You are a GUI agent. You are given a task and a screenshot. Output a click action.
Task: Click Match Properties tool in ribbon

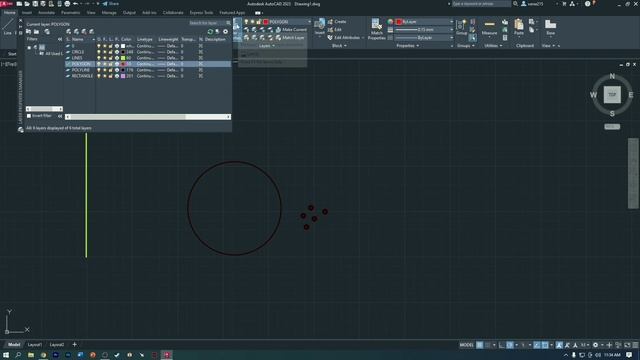click(376, 29)
